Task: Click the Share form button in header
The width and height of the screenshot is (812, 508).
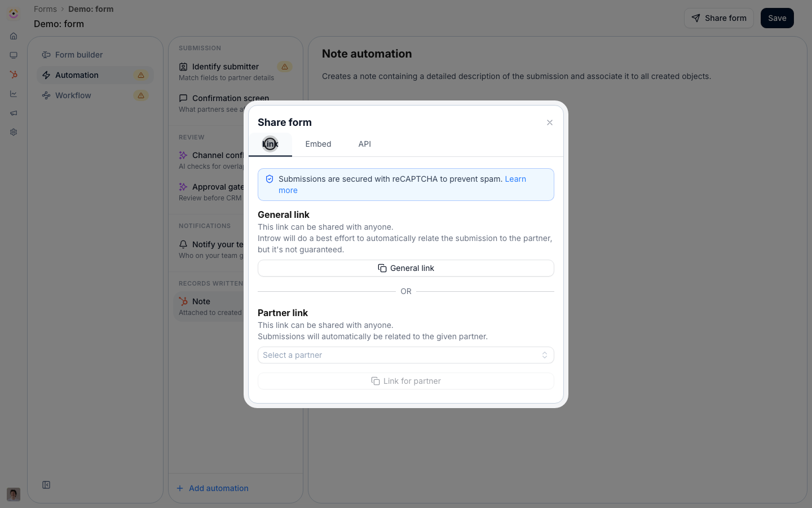Action: pyautogui.click(x=719, y=18)
